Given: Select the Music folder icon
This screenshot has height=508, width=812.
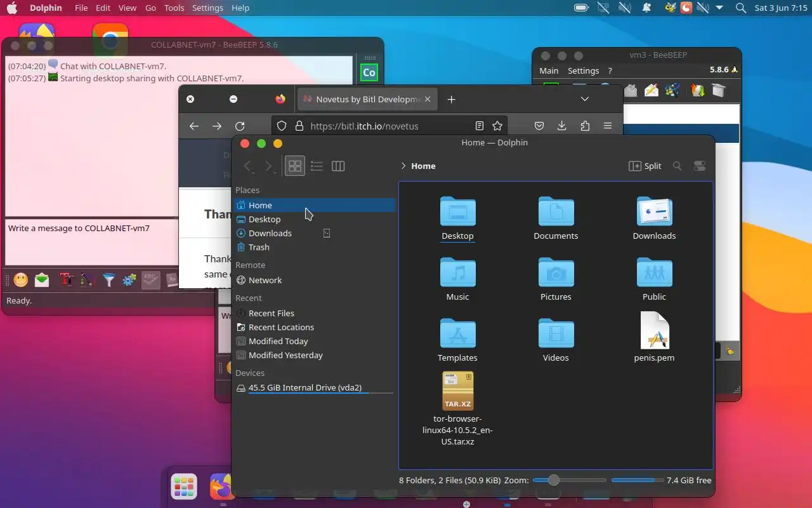Looking at the screenshot, I should coord(457,272).
